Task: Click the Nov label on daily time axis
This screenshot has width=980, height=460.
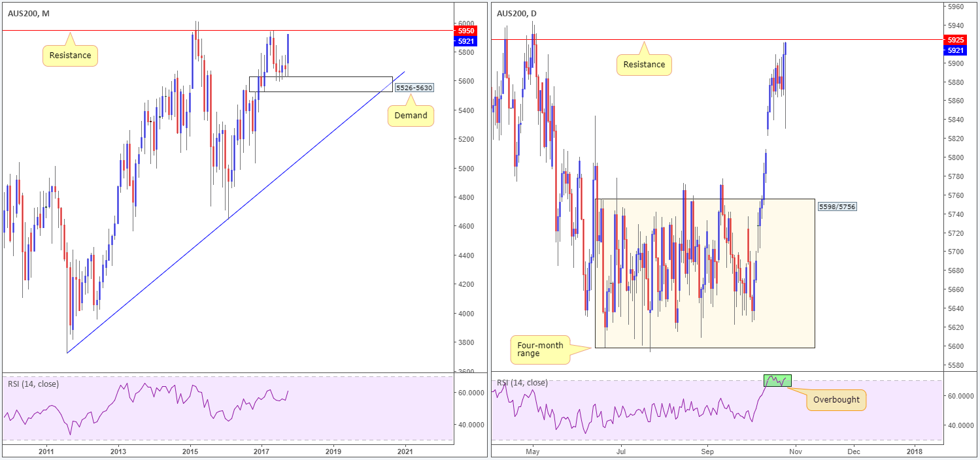Action: click(795, 451)
